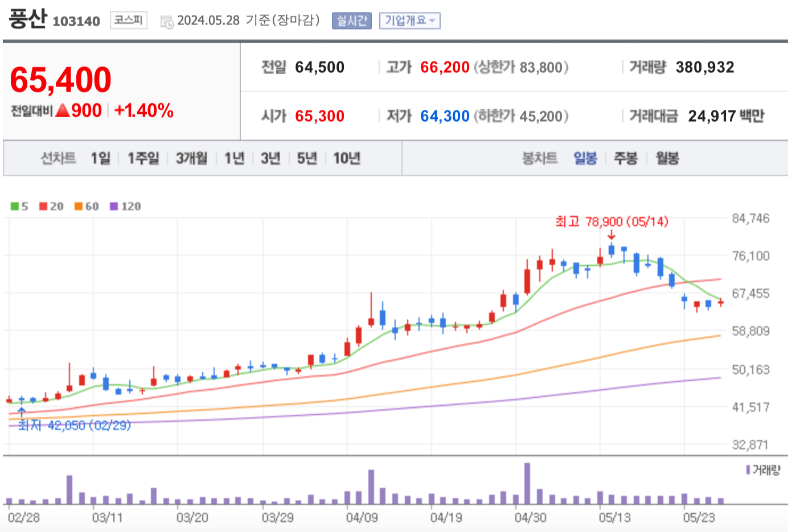Click the trading volume value 380,932
This screenshot has height=532, width=788.
click(705, 67)
